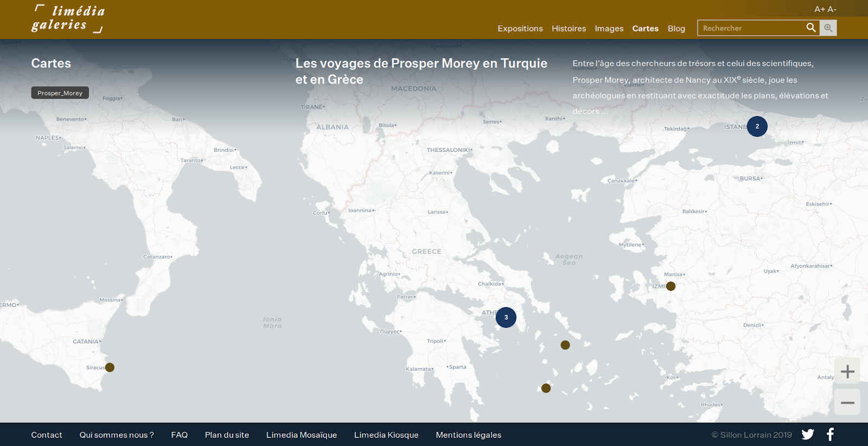The height and width of the screenshot is (446, 868).
Task: Click the Athens cluster marker 3
Action: coord(506,317)
